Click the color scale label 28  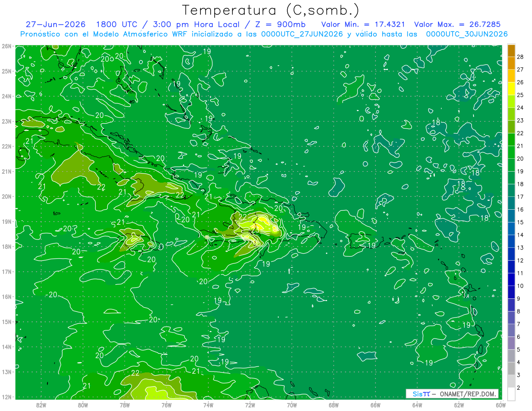coord(520,57)
